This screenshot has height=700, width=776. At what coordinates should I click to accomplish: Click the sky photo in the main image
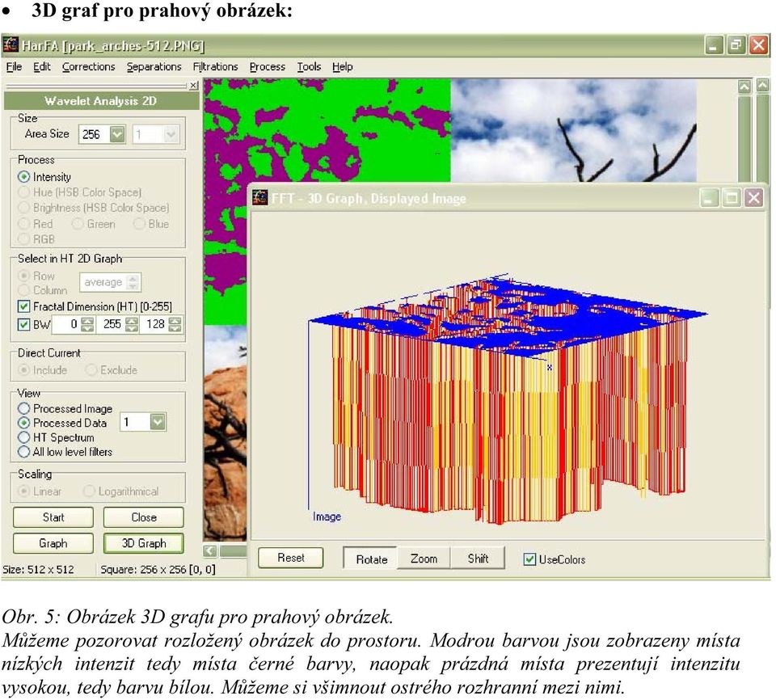pos(573,131)
